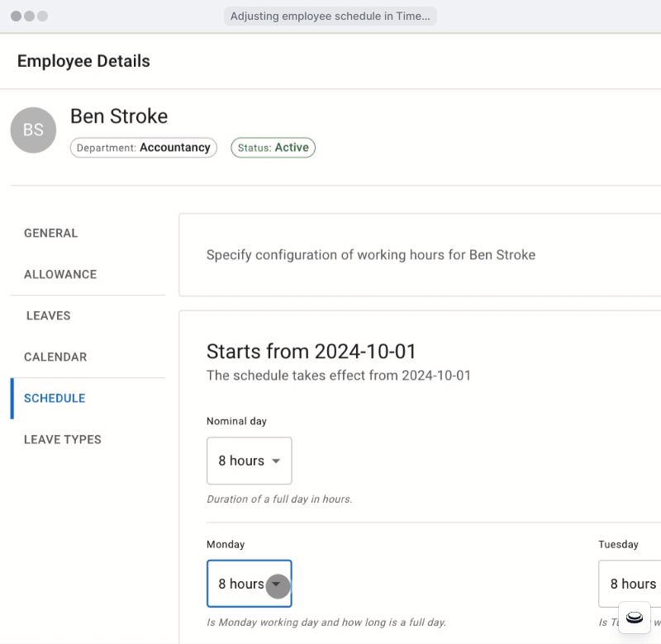Expand the Nominal day hours dropdown
Image resolution: width=661 pixels, height=644 pixels.
coord(249,461)
